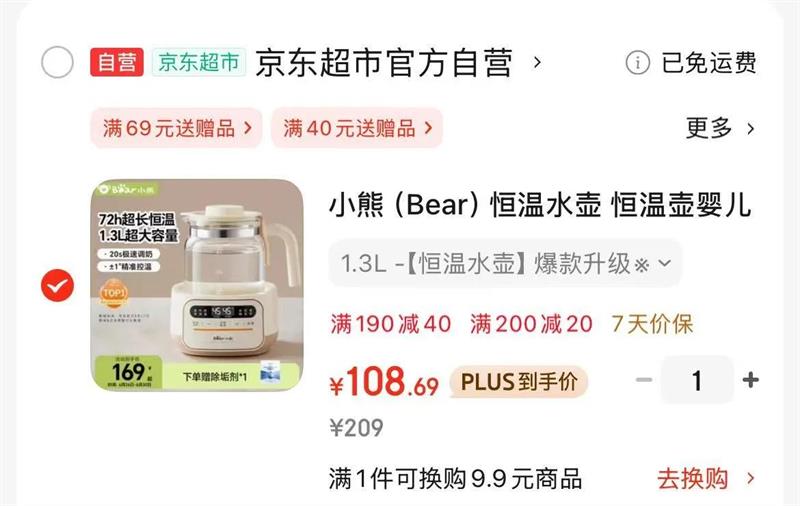Select the store-level circle checkbox

point(57,62)
